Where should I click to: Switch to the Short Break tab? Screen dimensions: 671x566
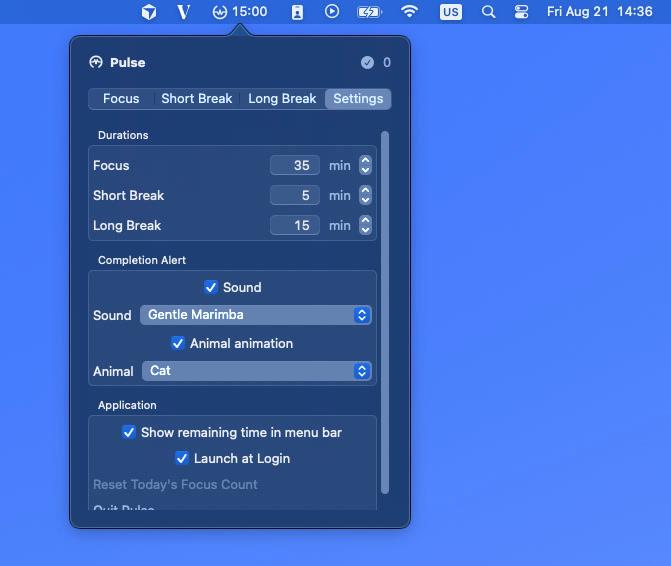point(196,99)
